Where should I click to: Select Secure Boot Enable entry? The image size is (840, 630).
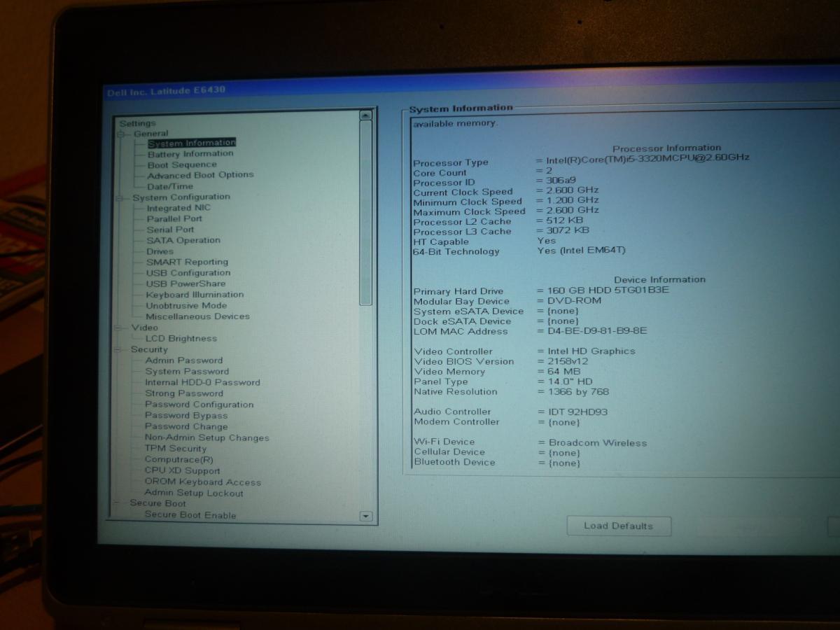click(190, 515)
